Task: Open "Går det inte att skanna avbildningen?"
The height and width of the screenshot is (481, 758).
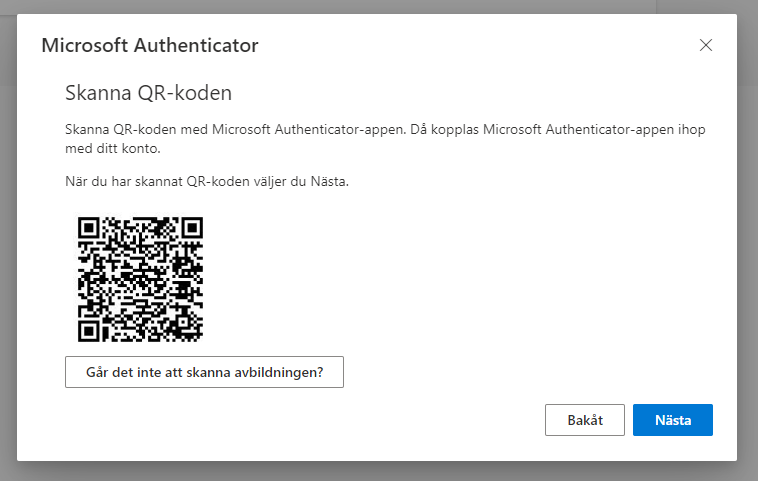Action: [204, 372]
